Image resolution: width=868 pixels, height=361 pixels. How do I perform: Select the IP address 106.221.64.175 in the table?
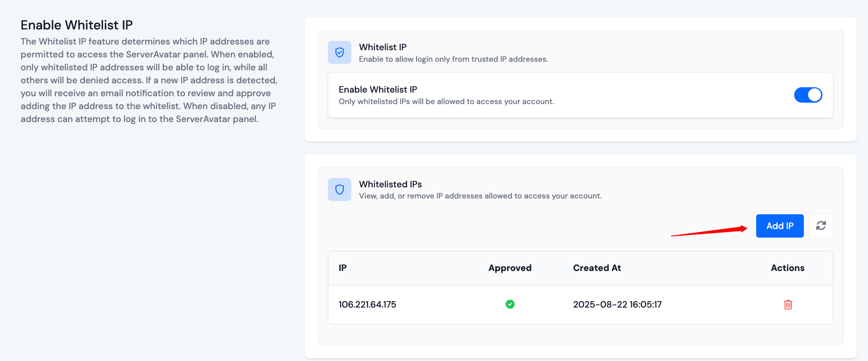pos(367,304)
